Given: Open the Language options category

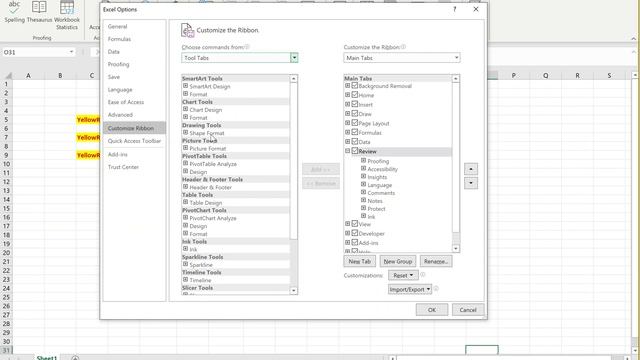Looking at the screenshot, I should 120,90.
